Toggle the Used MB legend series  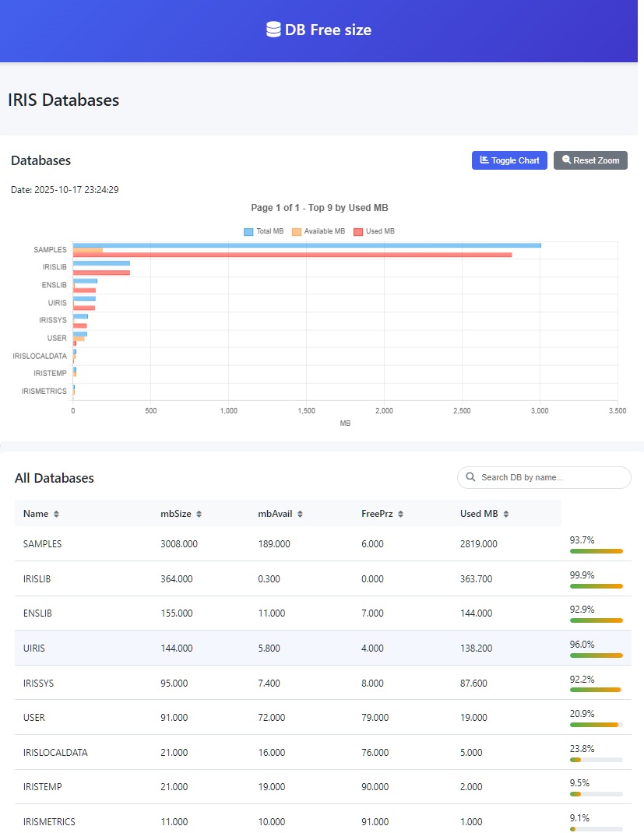(x=374, y=231)
